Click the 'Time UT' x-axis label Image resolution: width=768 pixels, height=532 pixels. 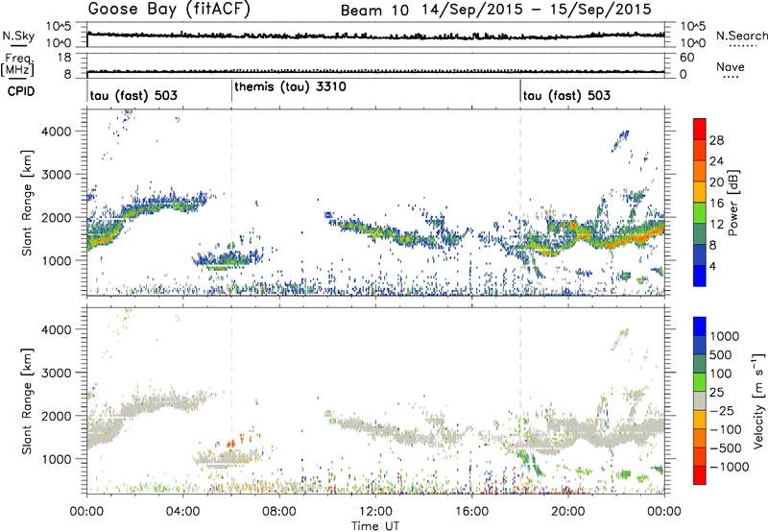(375, 526)
